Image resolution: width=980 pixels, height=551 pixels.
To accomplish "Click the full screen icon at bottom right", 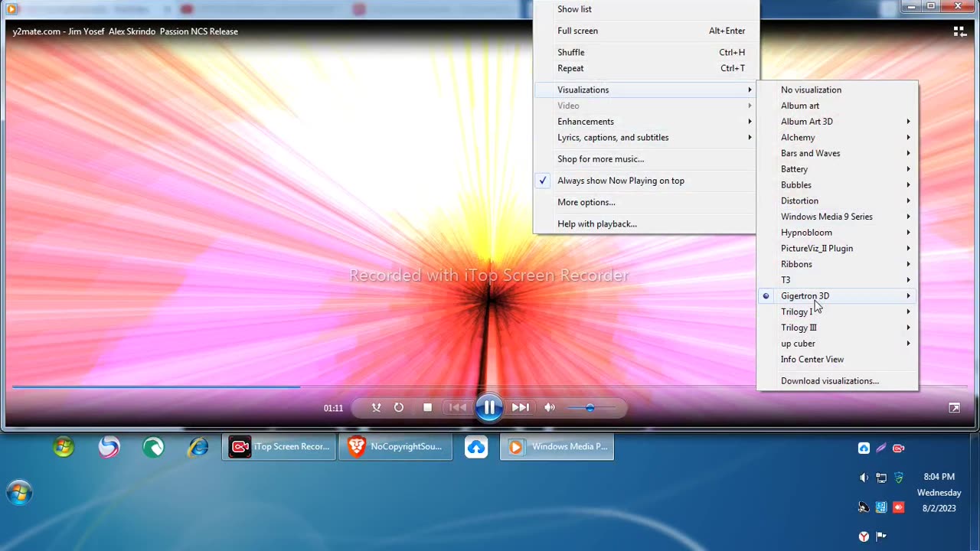I will (954, 408).
